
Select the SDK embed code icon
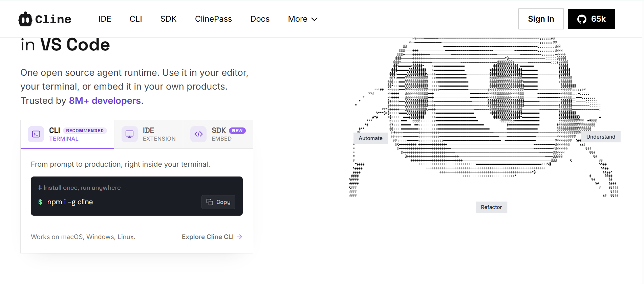[198, 134]
